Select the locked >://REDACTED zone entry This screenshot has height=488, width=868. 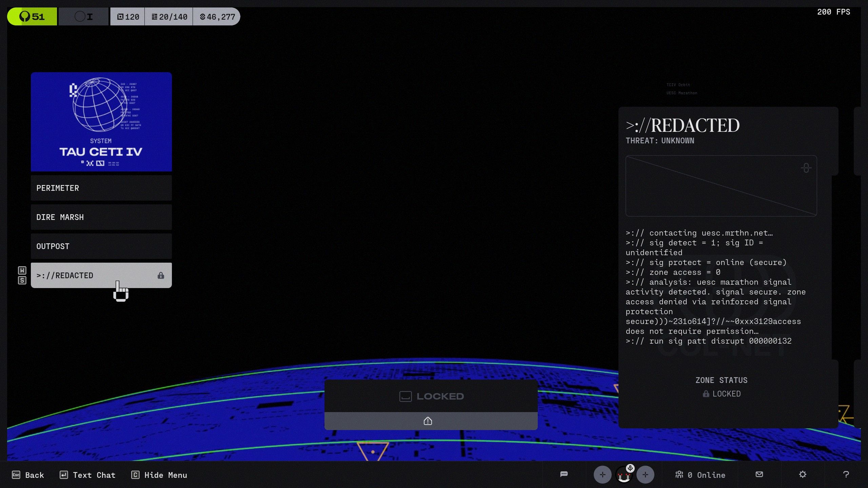pos(101,275)
